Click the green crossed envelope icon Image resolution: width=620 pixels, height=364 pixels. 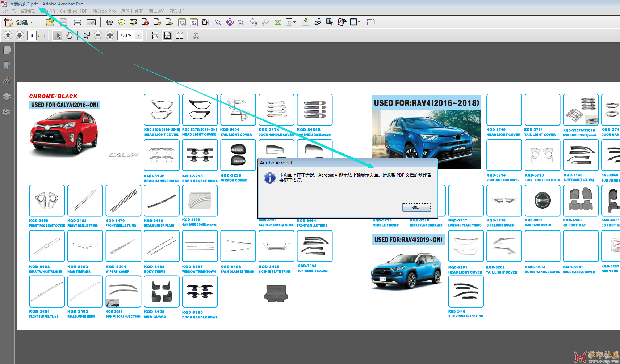point(278,22)
